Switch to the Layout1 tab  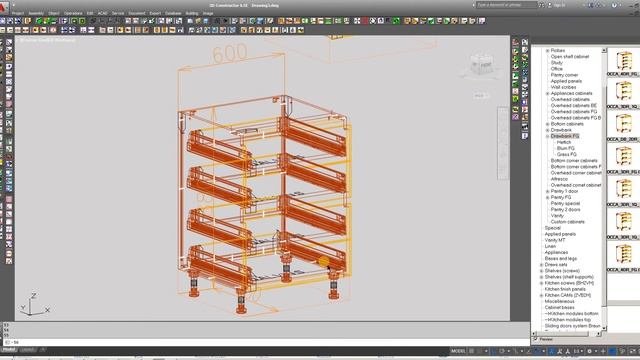click(x=28, y=350)
